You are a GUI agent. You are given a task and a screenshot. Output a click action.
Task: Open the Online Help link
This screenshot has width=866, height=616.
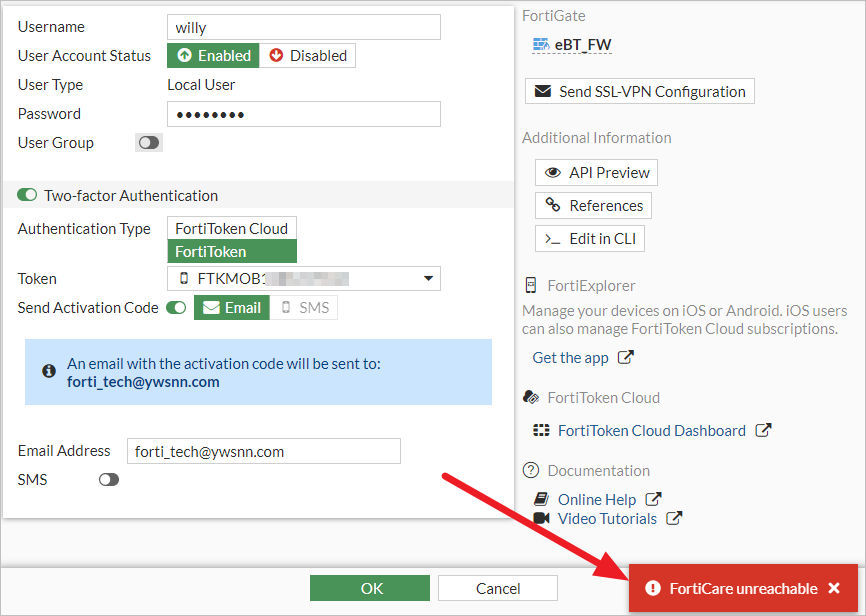coord(597,499)
